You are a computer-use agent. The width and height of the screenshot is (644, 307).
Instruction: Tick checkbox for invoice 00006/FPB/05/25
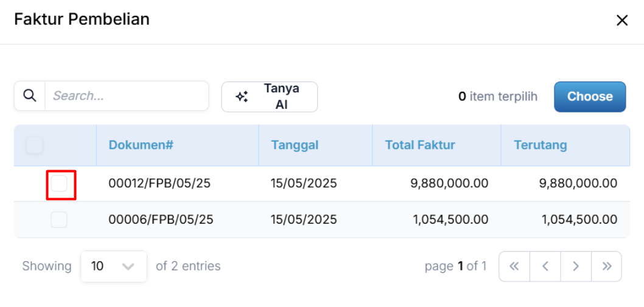point(59,219)
